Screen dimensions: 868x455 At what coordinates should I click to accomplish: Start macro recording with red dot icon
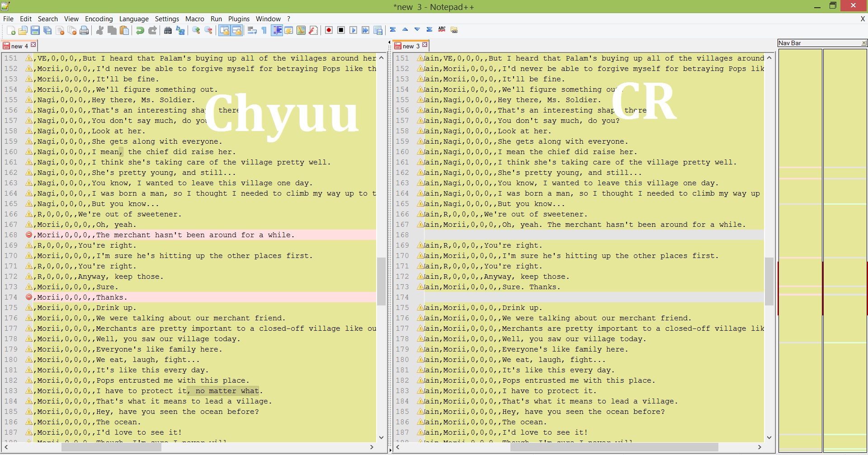[329, 30]
